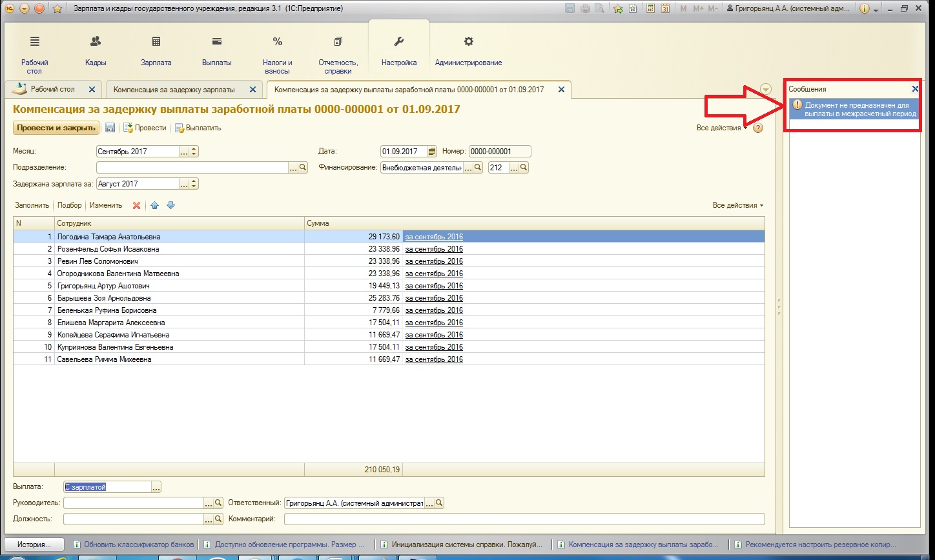Open the info icon in title bar
Image resolution: width=935 pixels, height=560 pixels.
click(865, 8)
